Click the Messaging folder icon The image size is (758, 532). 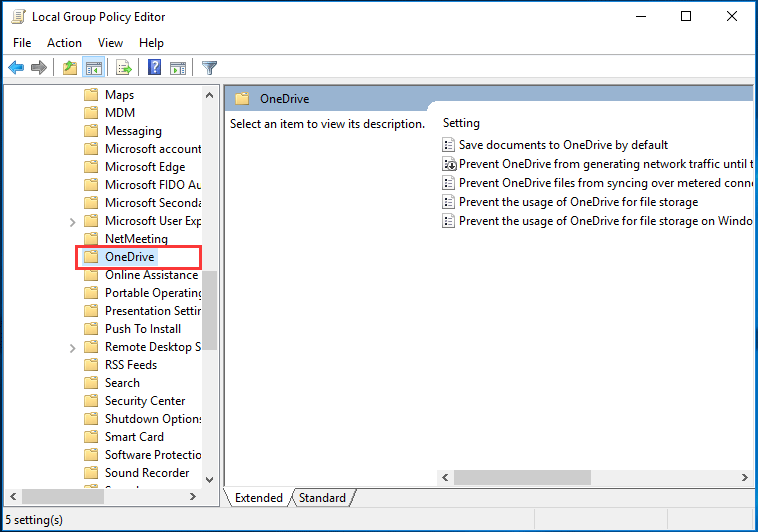click(x=91, y=131)
